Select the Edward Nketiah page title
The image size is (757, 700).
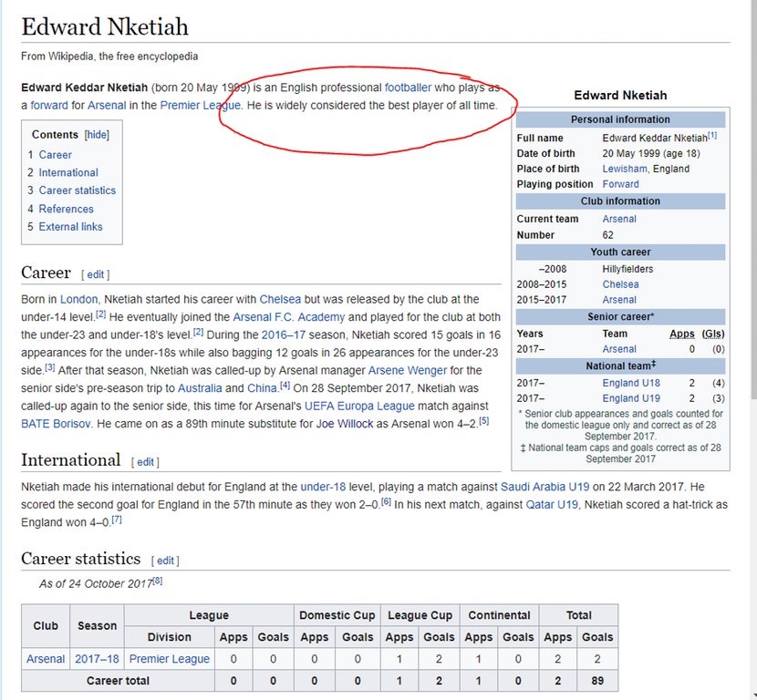(x=105, y=26)
